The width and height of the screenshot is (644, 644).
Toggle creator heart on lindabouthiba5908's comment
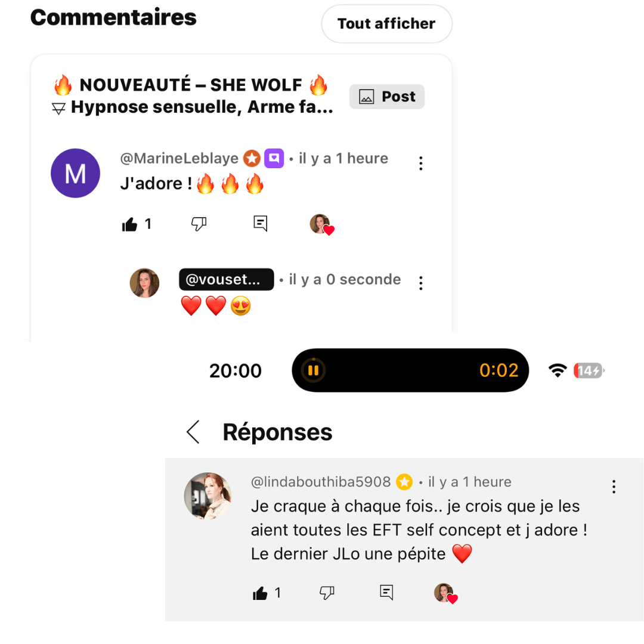(x=445, y=593)
